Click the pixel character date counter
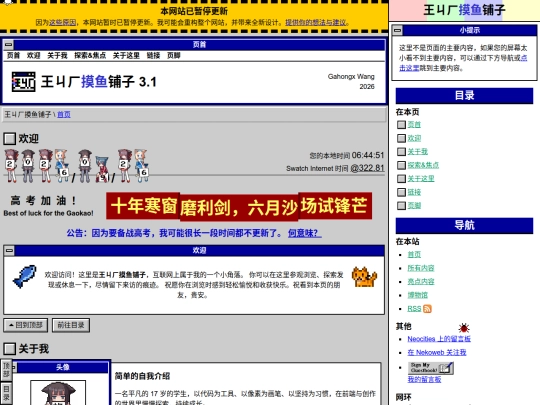 tap(76, 166)
